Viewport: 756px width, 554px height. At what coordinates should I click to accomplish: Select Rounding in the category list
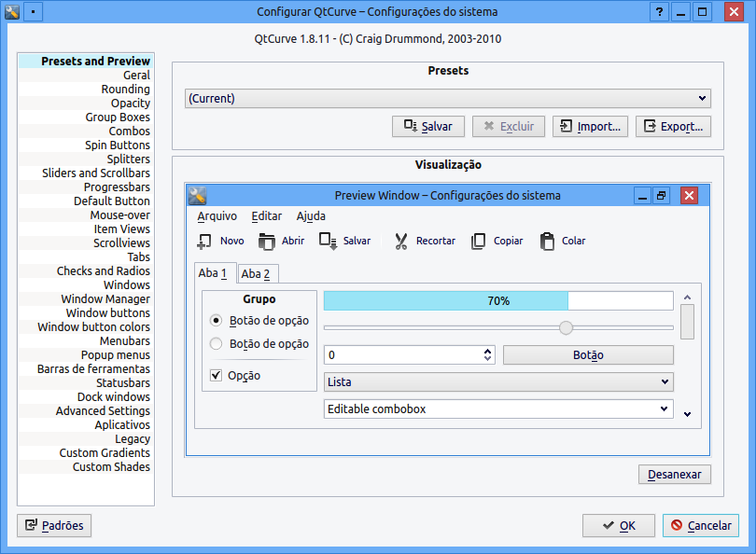(86, 90)
